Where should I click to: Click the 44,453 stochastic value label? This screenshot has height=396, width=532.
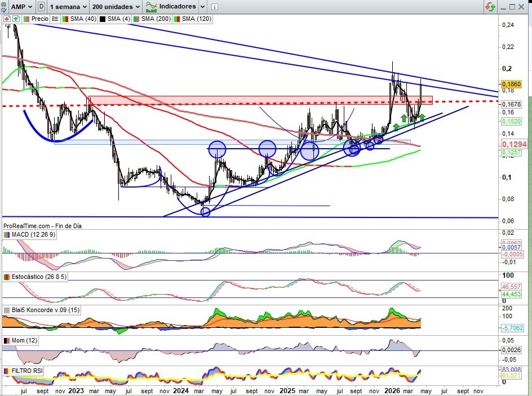pyautogui.click(x=511, y=294)
